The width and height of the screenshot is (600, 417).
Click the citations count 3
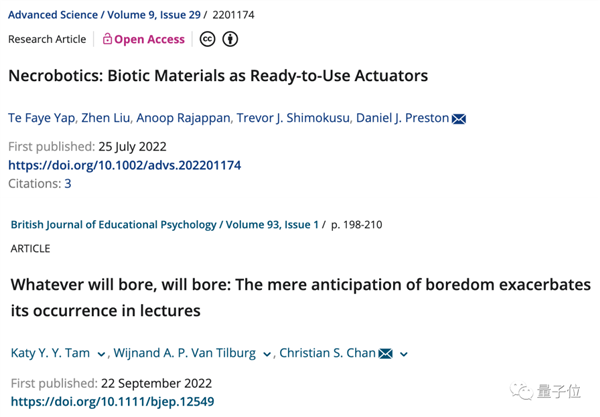pyautogui.click(x=68, y=184)
